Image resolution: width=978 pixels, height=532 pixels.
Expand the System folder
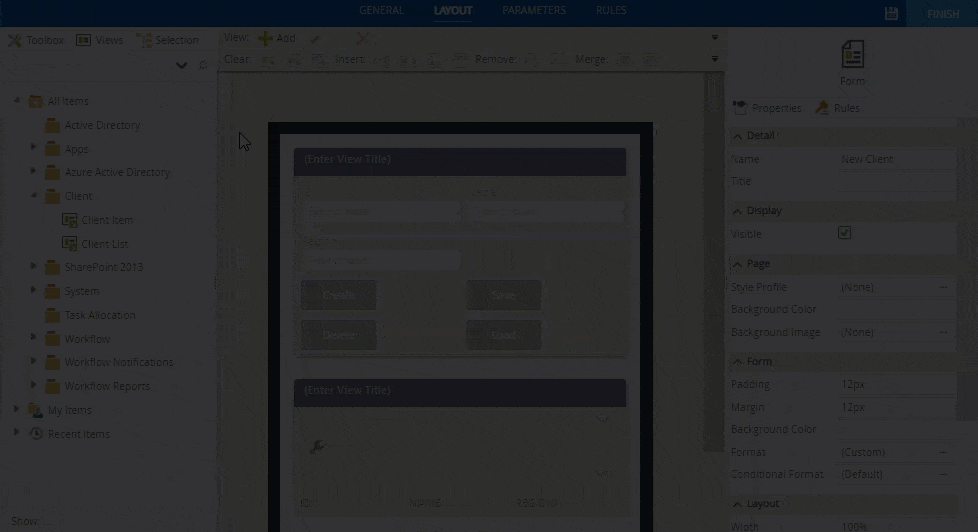pos(33,290)
